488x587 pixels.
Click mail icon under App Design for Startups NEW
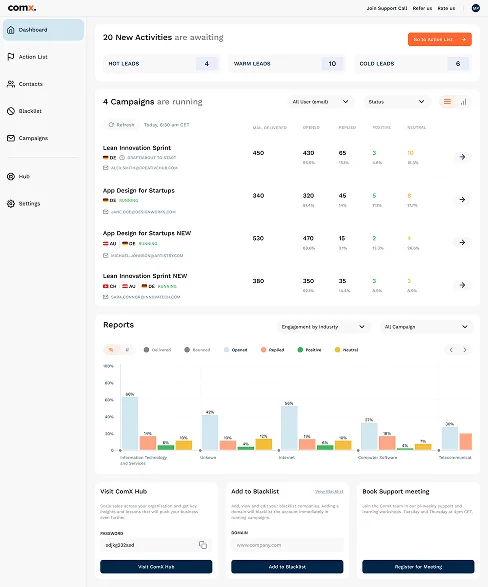click(106, 255)
